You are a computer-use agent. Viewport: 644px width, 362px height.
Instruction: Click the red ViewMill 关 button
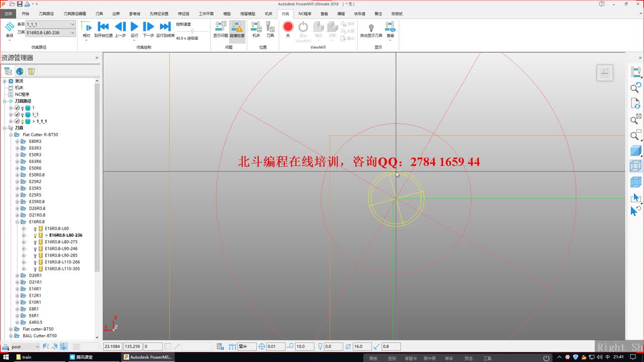(288, 30)
